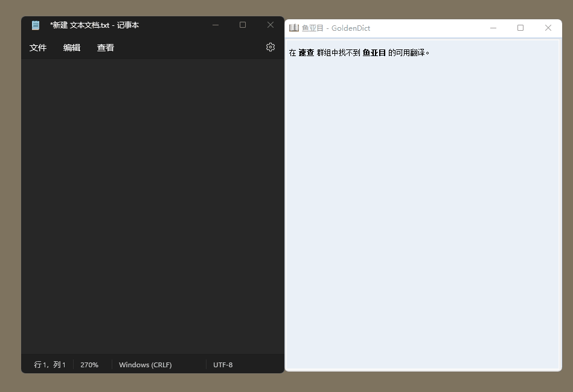This screenshot has height=392, width=573.
Task: Click Windows (CRLF) line ending indicator
Action: click(145, 365)
